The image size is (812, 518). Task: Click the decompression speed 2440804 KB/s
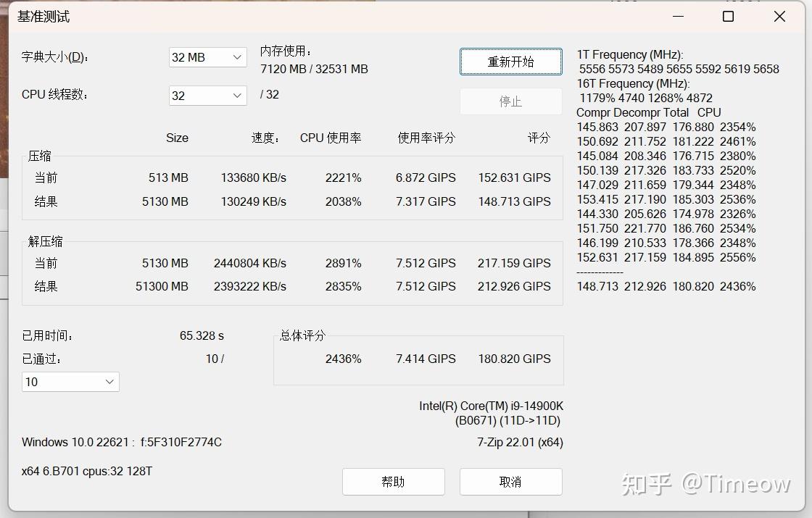click(x=249, y=263)
